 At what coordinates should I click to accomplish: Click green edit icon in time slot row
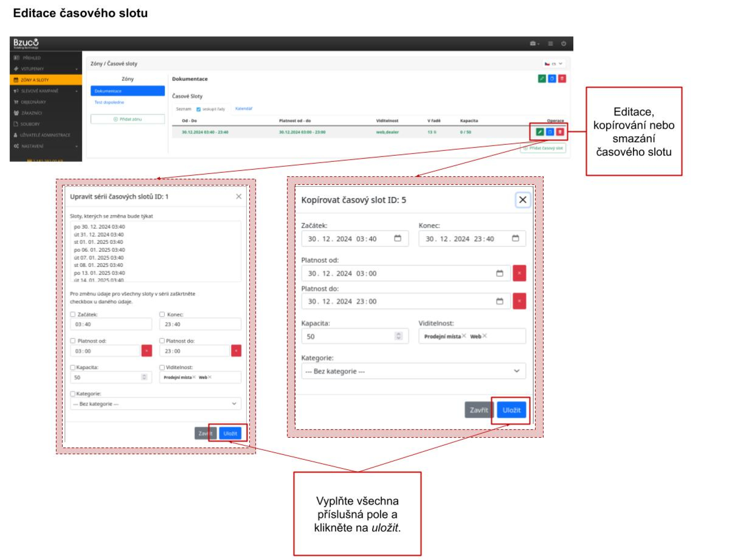coord(540,132)
